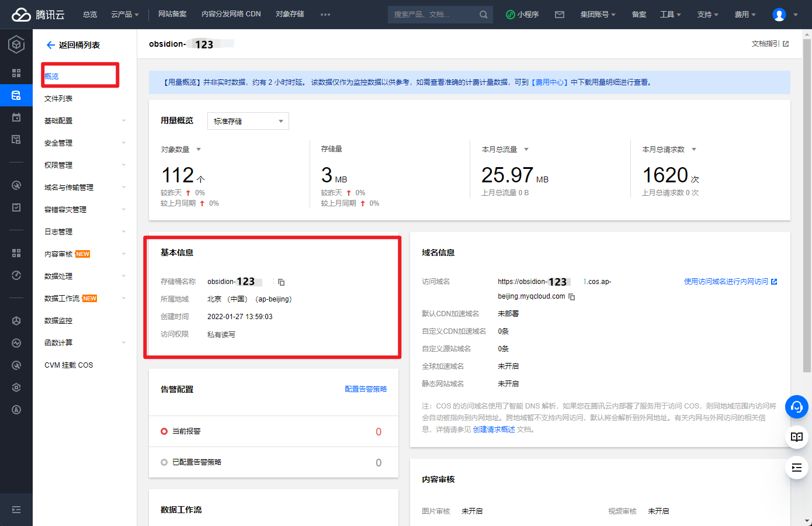Image resolution: width=812 pixels, height=526 pixels.
Task: Open the 费用 dropdown menu
Action: point(745,15)
